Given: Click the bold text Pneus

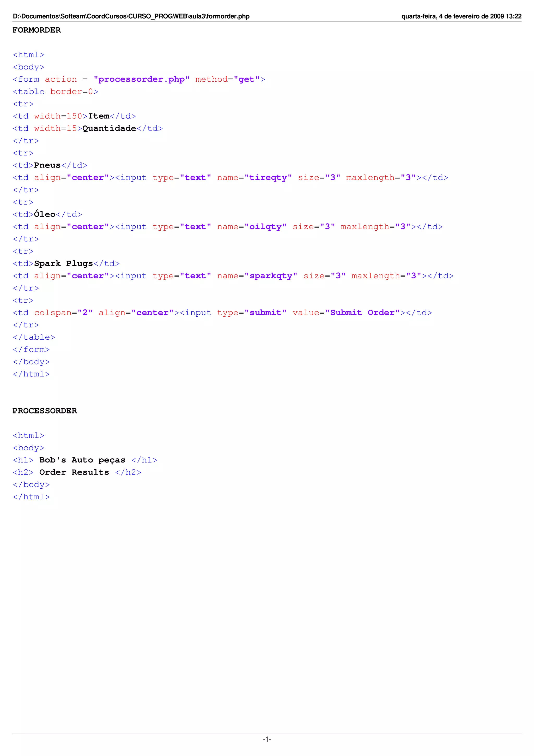Looking at the screenshot, I should [47, 165].
